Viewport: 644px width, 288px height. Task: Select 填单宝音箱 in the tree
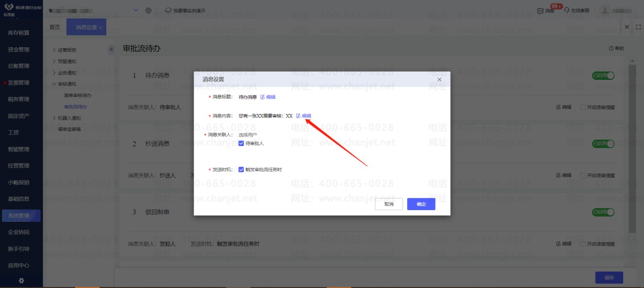coord(70,129)
